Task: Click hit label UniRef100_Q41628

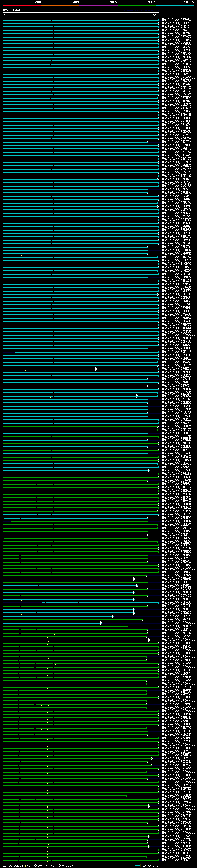Action: click(177, 108)
